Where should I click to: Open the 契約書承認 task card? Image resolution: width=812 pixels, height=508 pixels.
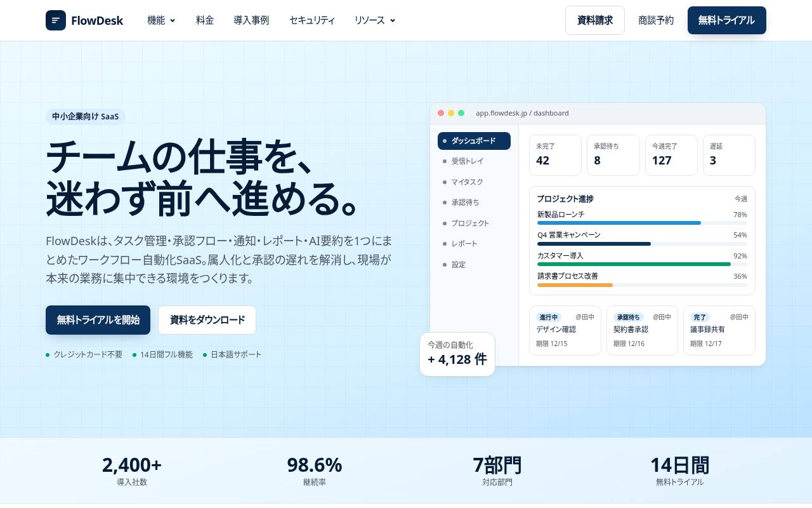pyautogui.click(x=642, y=330)
